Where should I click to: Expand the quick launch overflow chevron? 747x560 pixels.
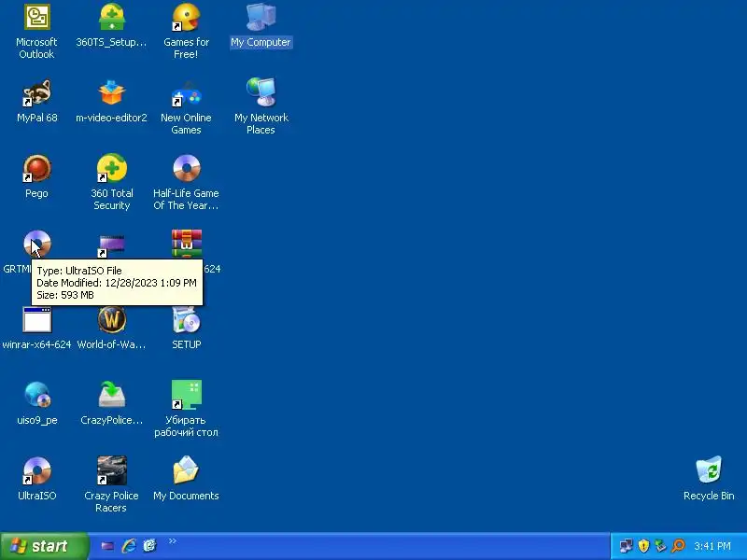pos(173,541)
